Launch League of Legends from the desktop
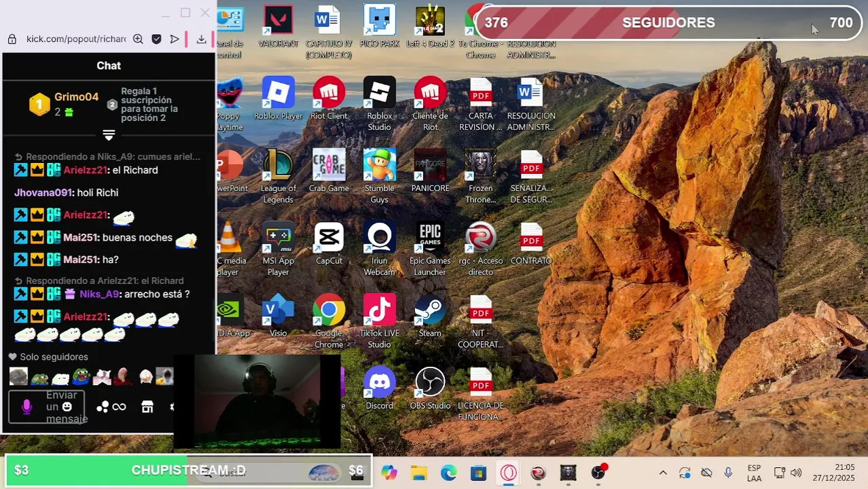The height and width of the screenshot is (489, 868). pos(278,177)
